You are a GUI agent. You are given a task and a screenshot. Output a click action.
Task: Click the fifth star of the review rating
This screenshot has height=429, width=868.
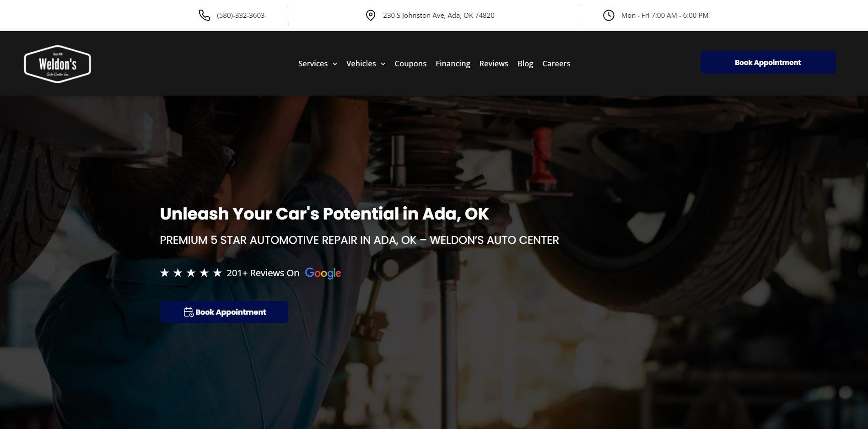click(x=217, y=273)
